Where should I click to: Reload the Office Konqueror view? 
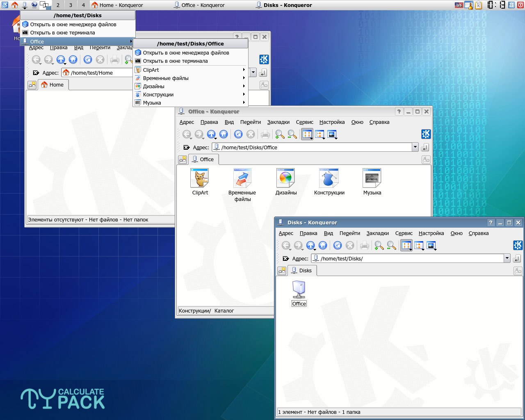coord(238,134)
